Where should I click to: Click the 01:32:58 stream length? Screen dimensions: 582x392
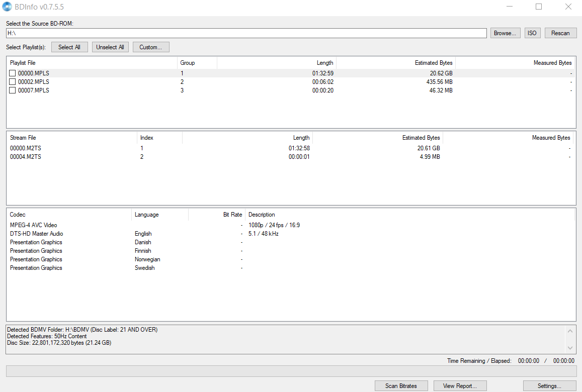pyautogui.click(x=299, y=148)
